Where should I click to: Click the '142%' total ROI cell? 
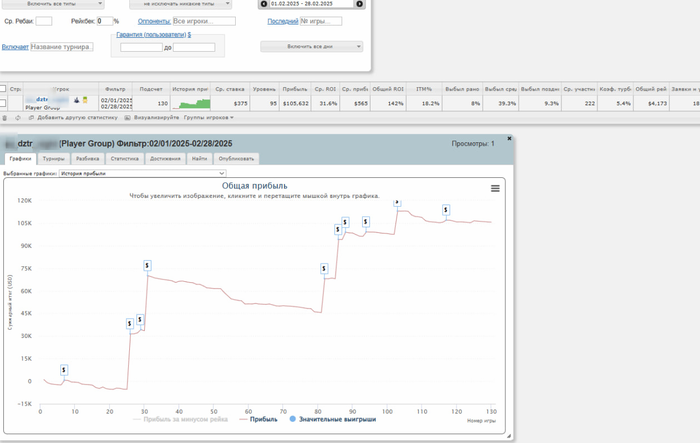tap(388, 104)
